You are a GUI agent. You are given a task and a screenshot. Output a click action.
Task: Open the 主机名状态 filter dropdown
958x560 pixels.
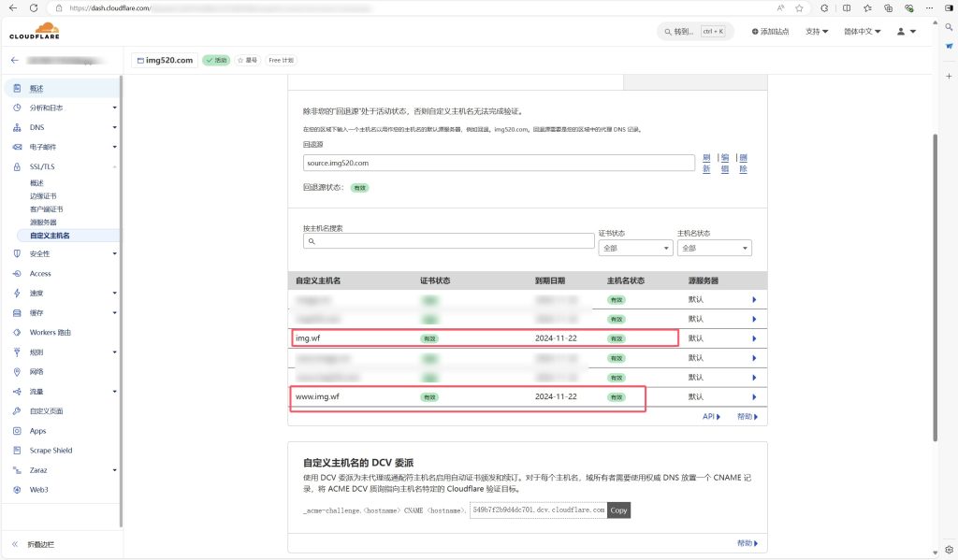[714, 248]
